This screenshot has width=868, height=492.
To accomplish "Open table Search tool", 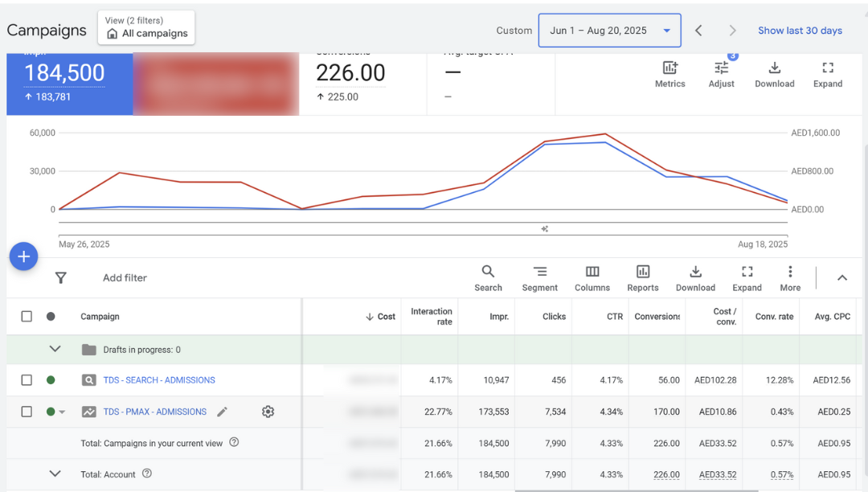I will point(488,278).
